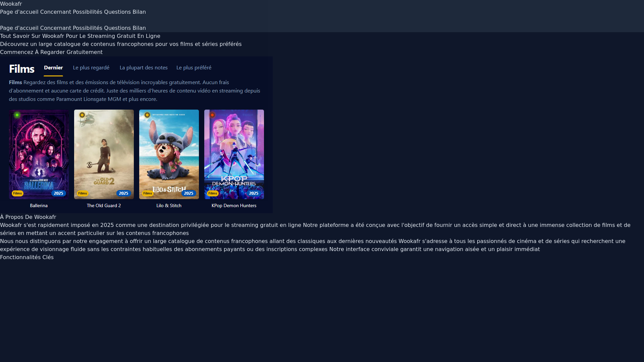Click the KPop Demon Hunters title caption
The image size is (644, 362).
[x=234, y=205]
